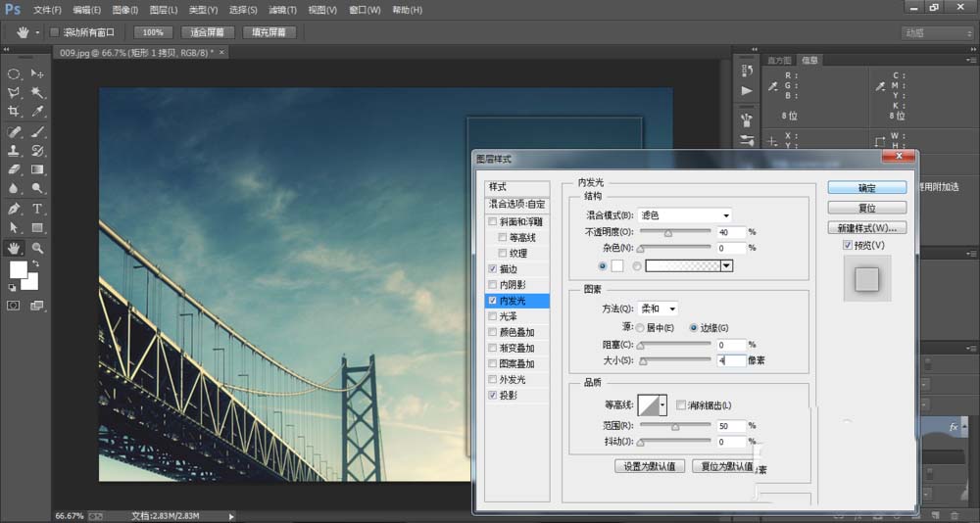Toggle the 预览 preview checkbox
This screenshot has height=523, width=980.
[848, 246]
